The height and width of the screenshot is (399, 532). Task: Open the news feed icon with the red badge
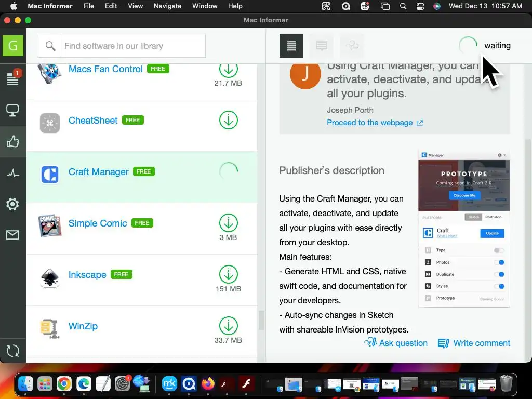point(13,78)
